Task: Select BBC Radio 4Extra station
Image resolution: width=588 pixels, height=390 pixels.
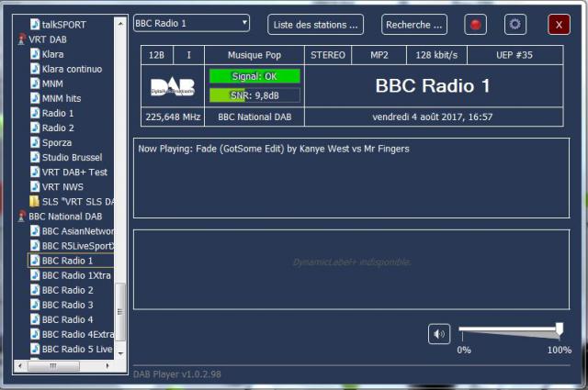Action: [77, 334]
